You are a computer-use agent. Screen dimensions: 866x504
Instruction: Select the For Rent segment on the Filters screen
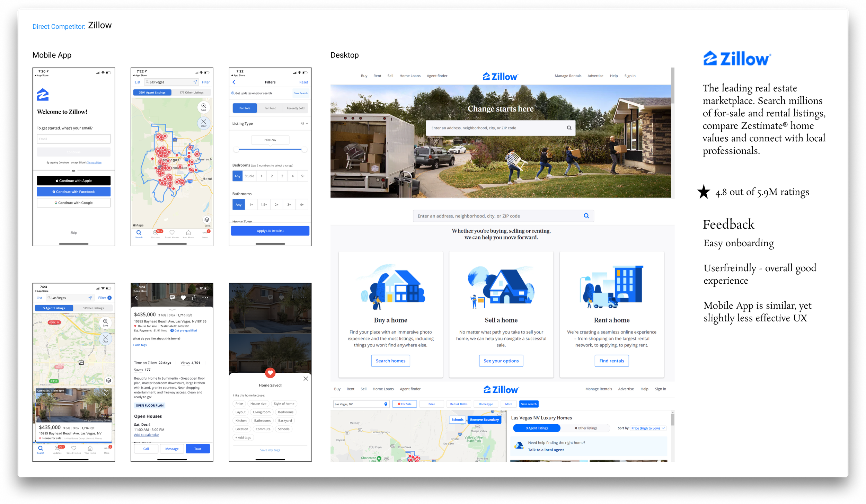point(270,108)
